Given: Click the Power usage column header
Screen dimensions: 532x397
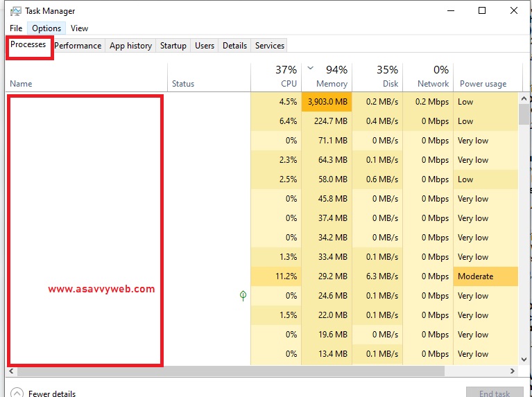Looking at the screenshot, I should (483, 84).
